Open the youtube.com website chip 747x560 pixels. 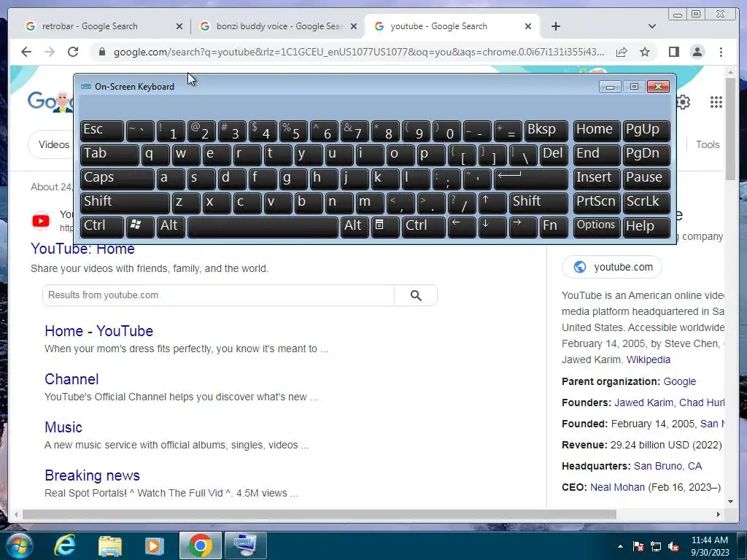click(x=612, y=267)
